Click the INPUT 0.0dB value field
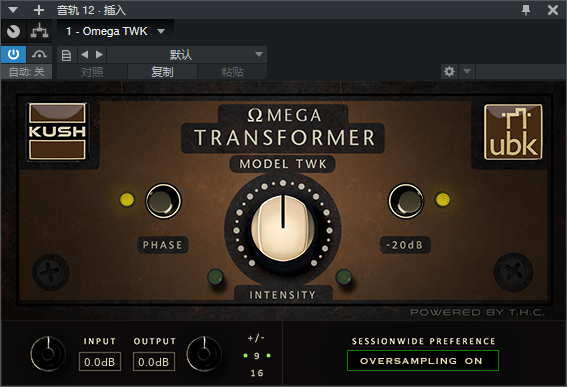This screenshot has width=567, height=387. click(100, 362)
